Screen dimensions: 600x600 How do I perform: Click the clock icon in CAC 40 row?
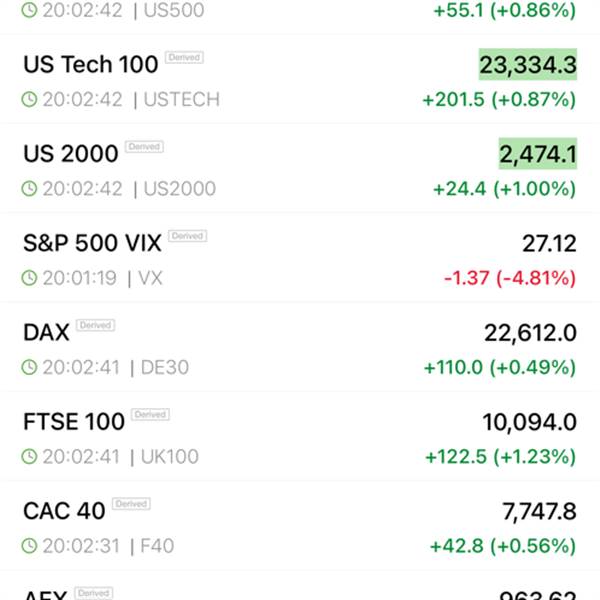point(30,546)
